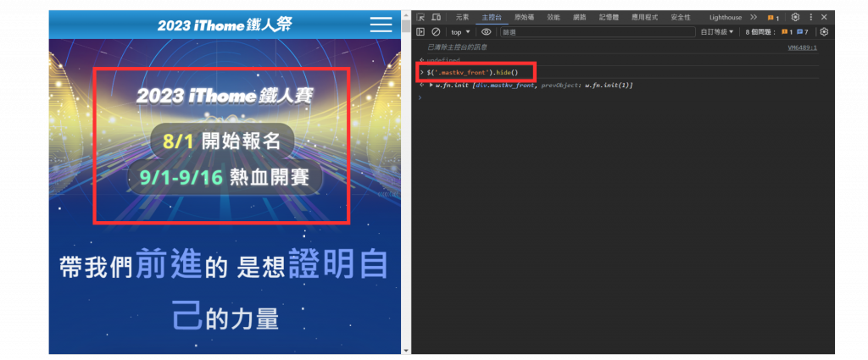Open the 自訂等級 log level dropdown
Image resolution: width=868 pixels, height=360 pixels.
coord(717,32)
